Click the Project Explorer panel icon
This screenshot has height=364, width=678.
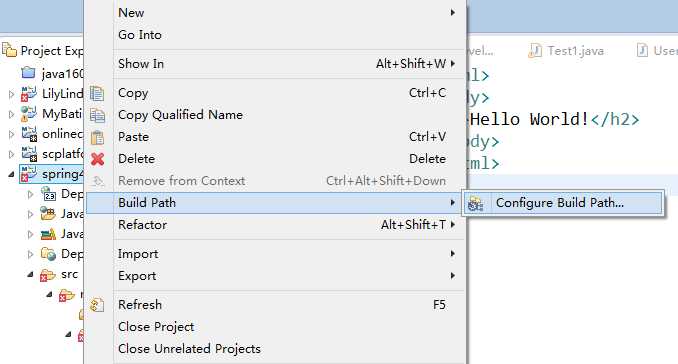click(9, 50)
